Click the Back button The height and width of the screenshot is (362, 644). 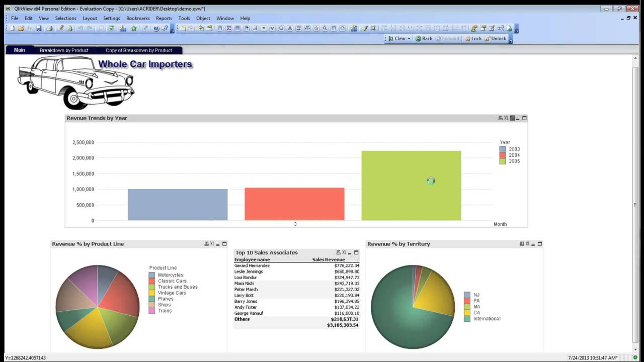(424, 39)
